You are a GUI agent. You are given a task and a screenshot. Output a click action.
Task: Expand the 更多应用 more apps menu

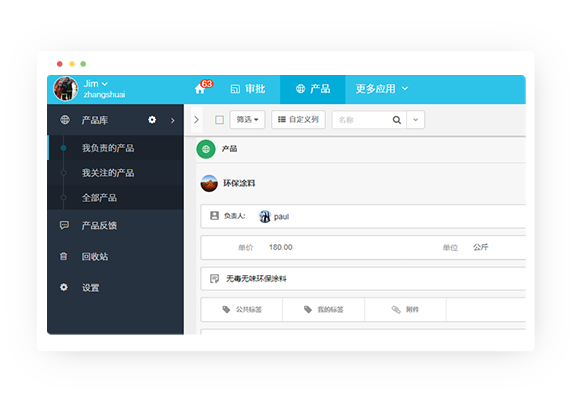coord(381,88)
